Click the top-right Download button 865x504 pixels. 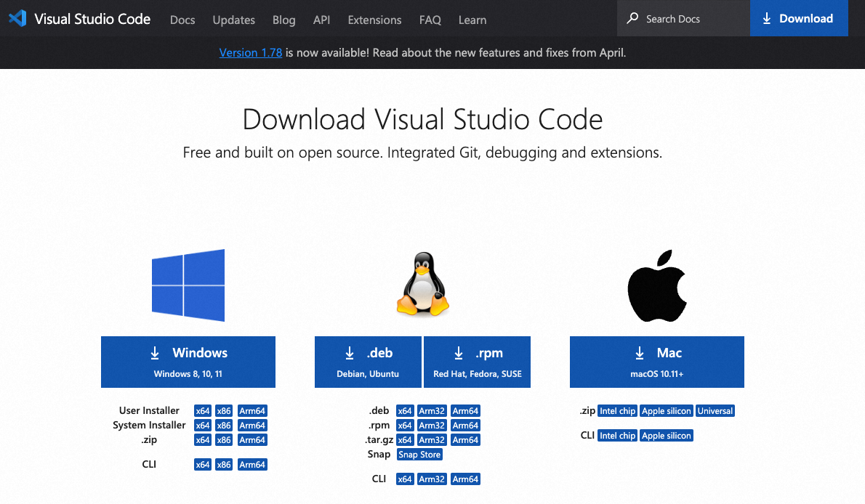(799, 18)
